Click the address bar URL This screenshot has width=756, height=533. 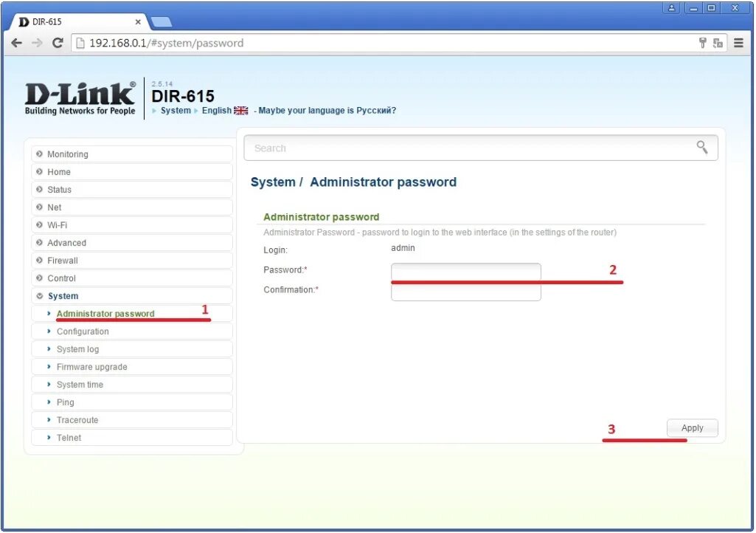point(167,43)
